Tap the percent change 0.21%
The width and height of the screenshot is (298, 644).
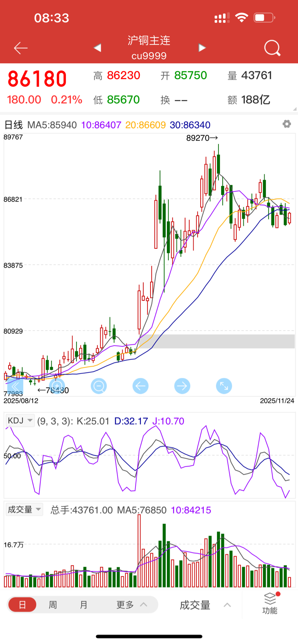point(66,100)
